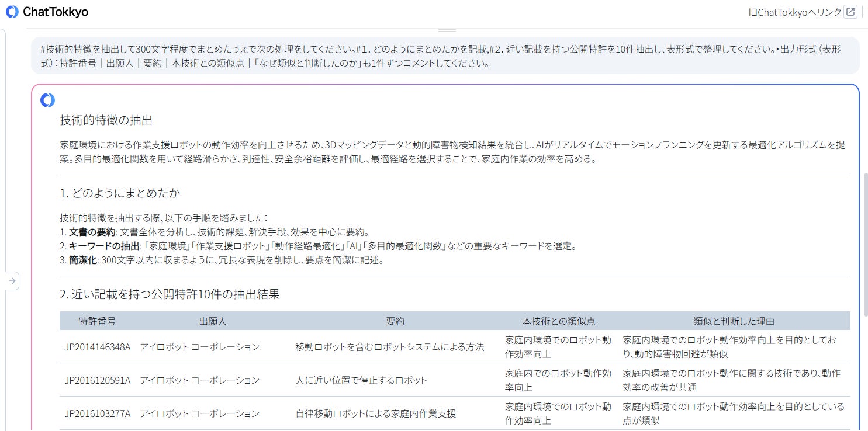Screen dimensions: 868x431
Task: Click the ChatTokkyo title text
Action: (x=56, y=12)
